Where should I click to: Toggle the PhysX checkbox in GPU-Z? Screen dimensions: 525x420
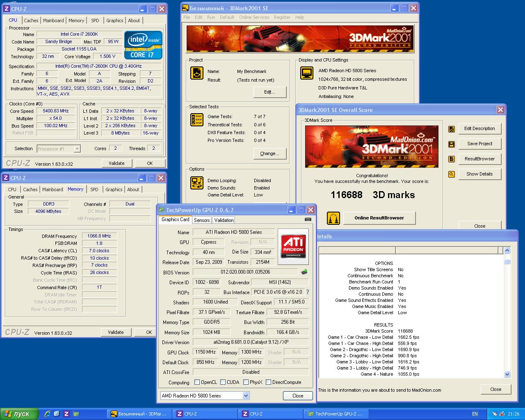click(x=246, y=382)
